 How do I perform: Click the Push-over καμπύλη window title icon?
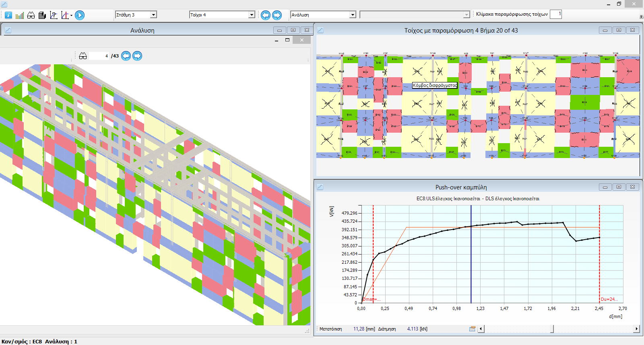click(320, 187)
